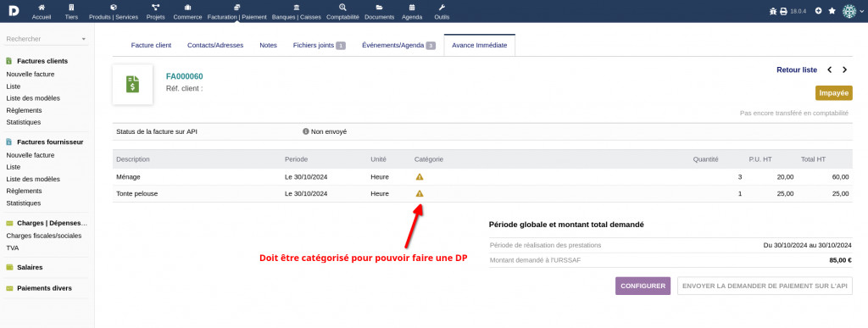Switch to the Facture client tab
This screenshot has height=328, width=868.
click(151, 46)
